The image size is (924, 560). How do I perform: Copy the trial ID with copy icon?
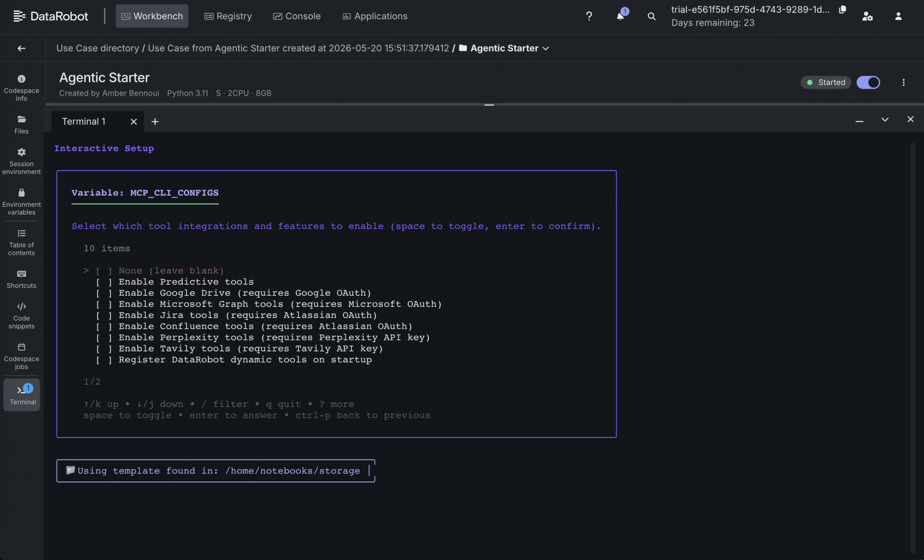click(x=842, y=10)
